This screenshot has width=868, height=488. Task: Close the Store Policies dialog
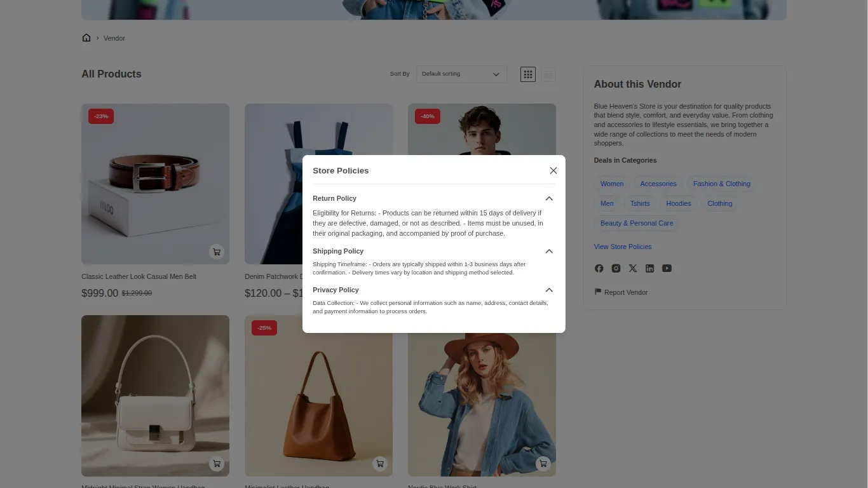click(x=553, y=170)
